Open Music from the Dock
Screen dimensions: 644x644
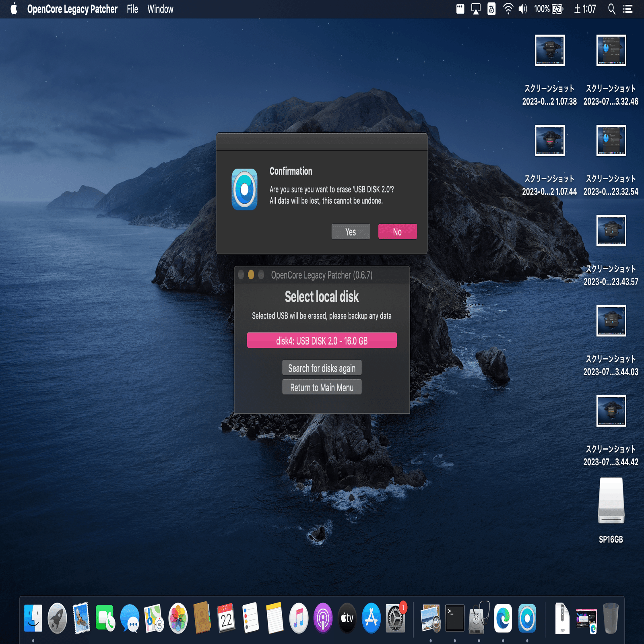coord(299,618)
